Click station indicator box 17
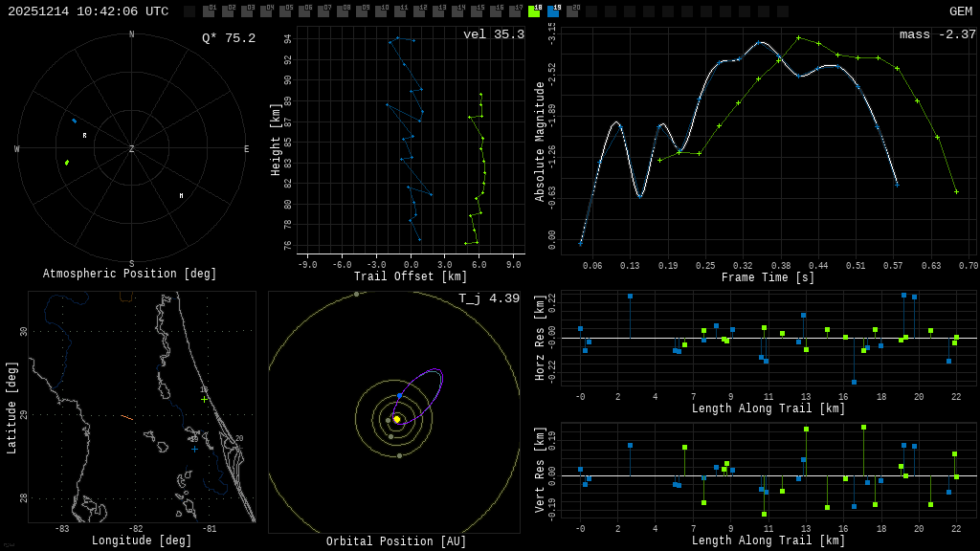This screenshot has width=980, height=551. (x=515, y=11)
